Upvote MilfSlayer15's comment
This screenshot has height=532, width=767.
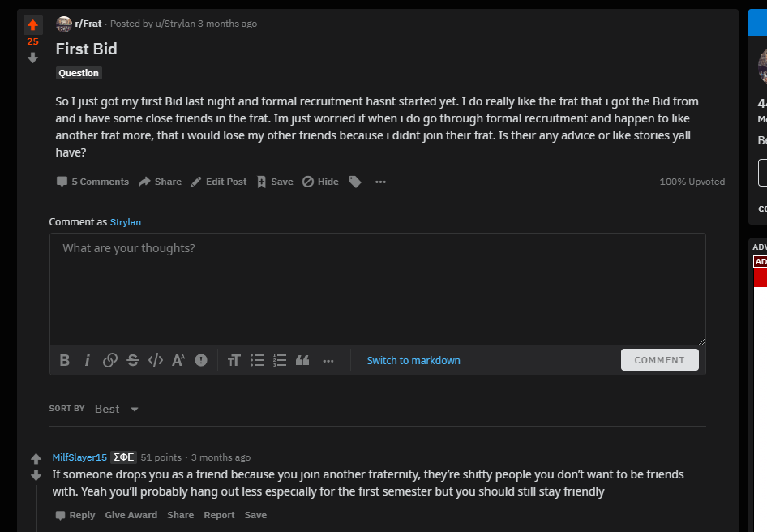point(36,459)
